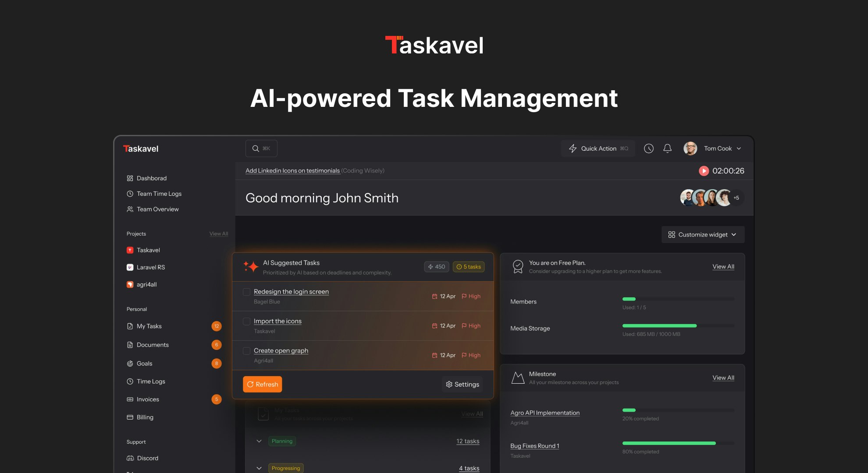
Task: Open notifications via the bell icon
Action: pyautogui.click(x=667, y=148)
